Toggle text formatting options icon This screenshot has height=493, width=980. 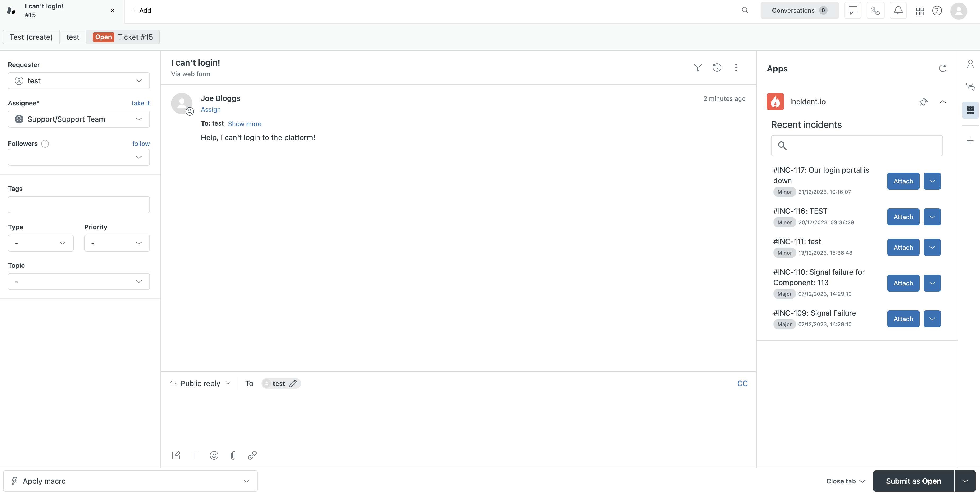[195, 455]
